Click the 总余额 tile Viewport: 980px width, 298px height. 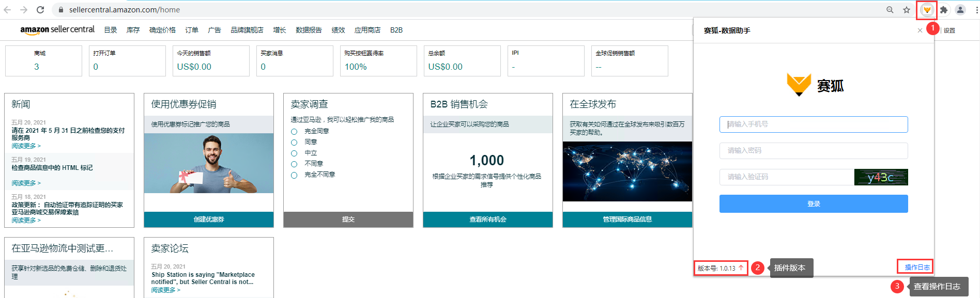click(462, 61)
